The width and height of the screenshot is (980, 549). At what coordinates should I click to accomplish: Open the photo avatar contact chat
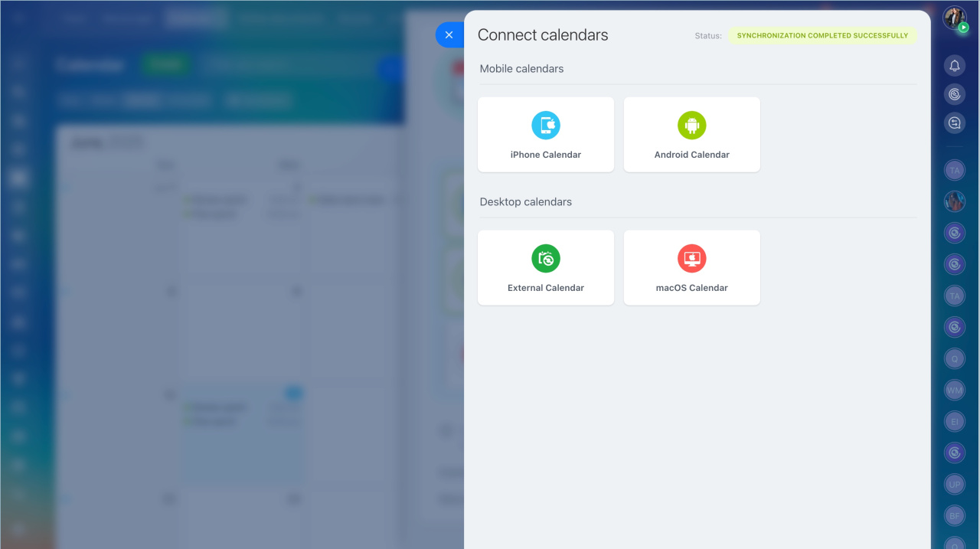[x=955, y=201]
